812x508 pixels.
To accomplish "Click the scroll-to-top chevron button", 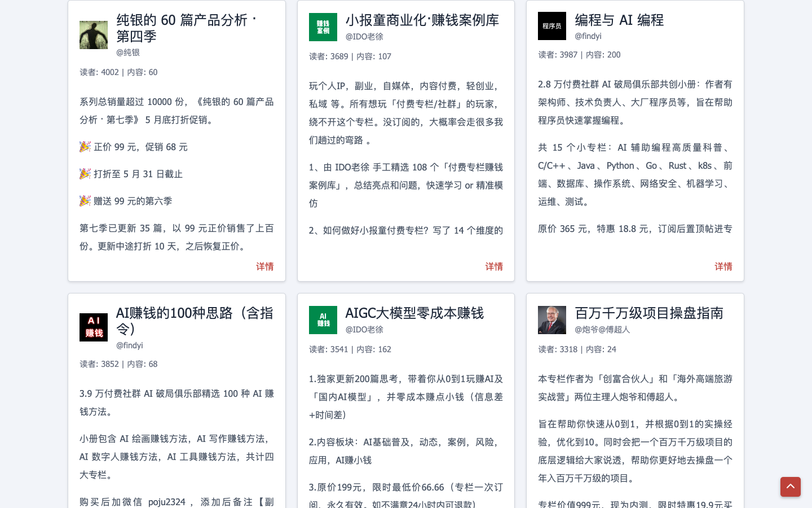I will [791, 487].
